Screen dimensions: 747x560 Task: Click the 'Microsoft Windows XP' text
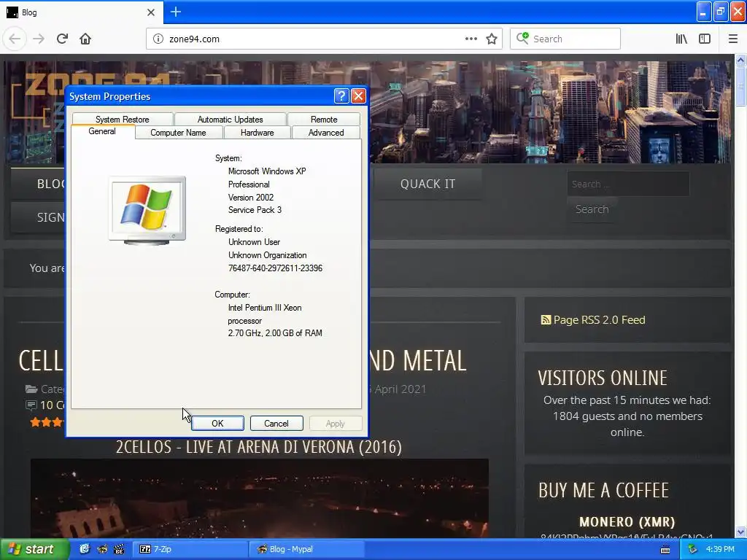[267, 171]
